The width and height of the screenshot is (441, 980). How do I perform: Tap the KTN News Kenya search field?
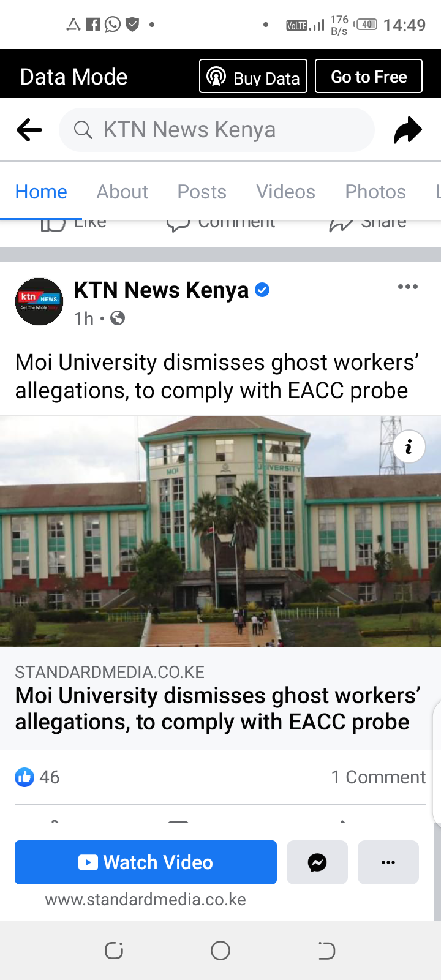coord(217,130)
